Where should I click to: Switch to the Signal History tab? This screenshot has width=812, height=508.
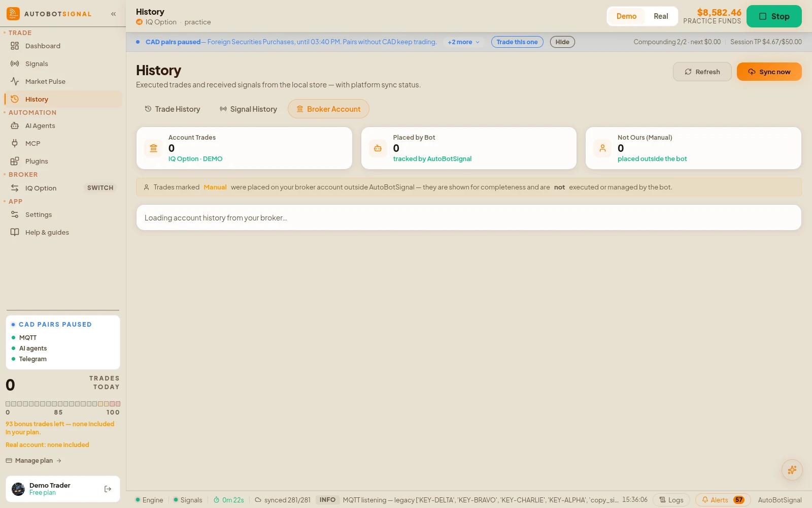(x=248, y=109)
